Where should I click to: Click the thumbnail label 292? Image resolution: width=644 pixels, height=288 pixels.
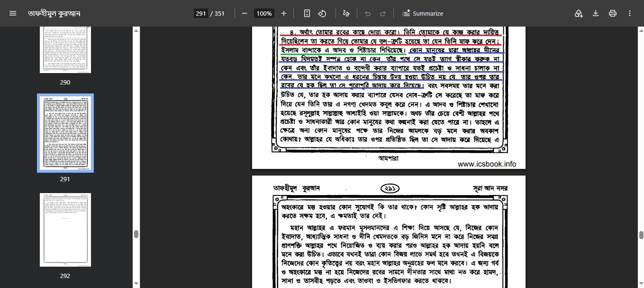click(65, 276)
